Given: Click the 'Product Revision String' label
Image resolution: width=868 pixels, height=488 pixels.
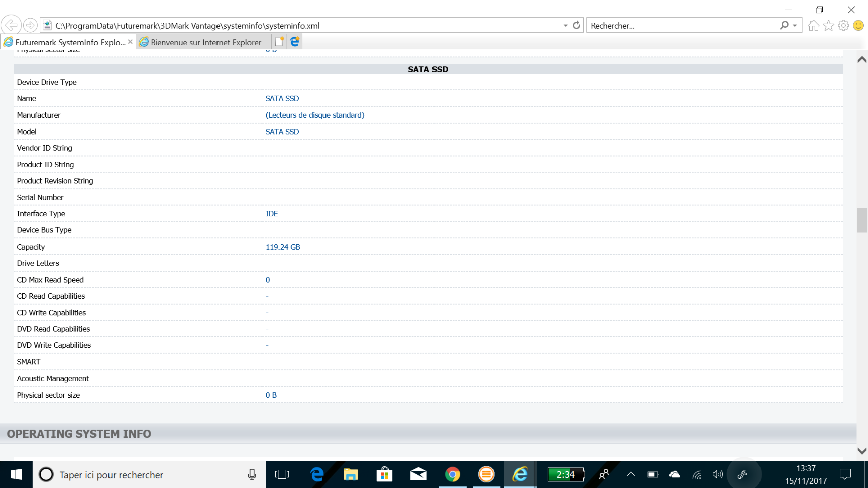Looking at the screenshot, I should pyautogui.click(x=55, y=181).
